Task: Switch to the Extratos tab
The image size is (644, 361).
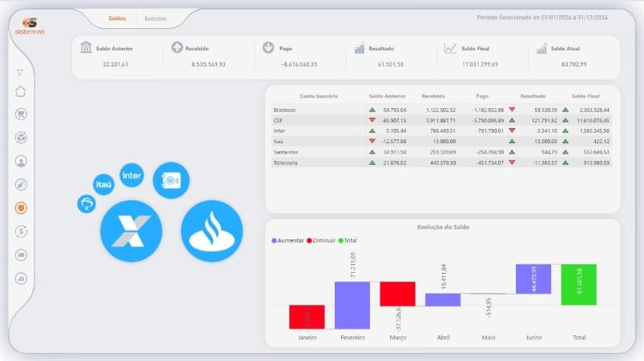Action: point(155,18)
